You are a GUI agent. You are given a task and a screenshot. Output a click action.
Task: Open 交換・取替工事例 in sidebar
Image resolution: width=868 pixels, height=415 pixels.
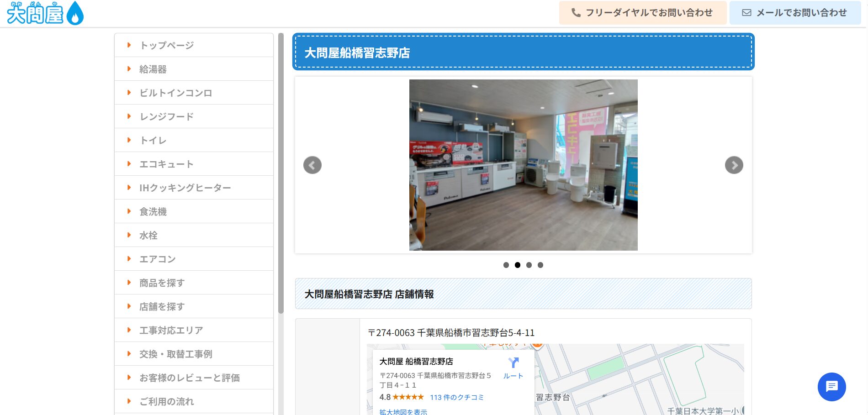pos(175,354)
